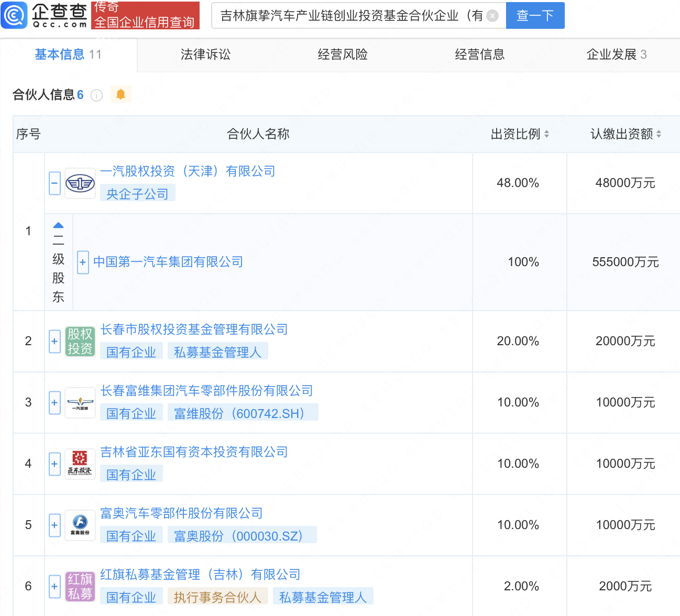
Task: Expand the 富奥汽车零部件 row
Action: 54,525
